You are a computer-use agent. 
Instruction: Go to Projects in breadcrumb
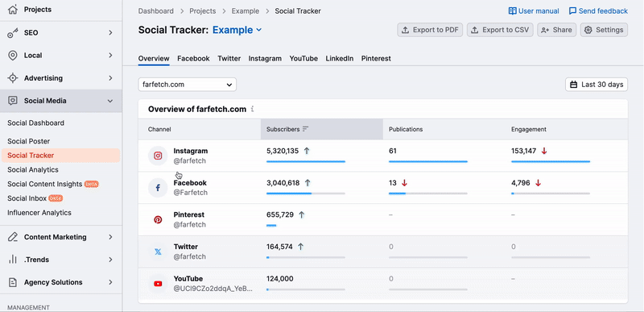tap(203, 11)
